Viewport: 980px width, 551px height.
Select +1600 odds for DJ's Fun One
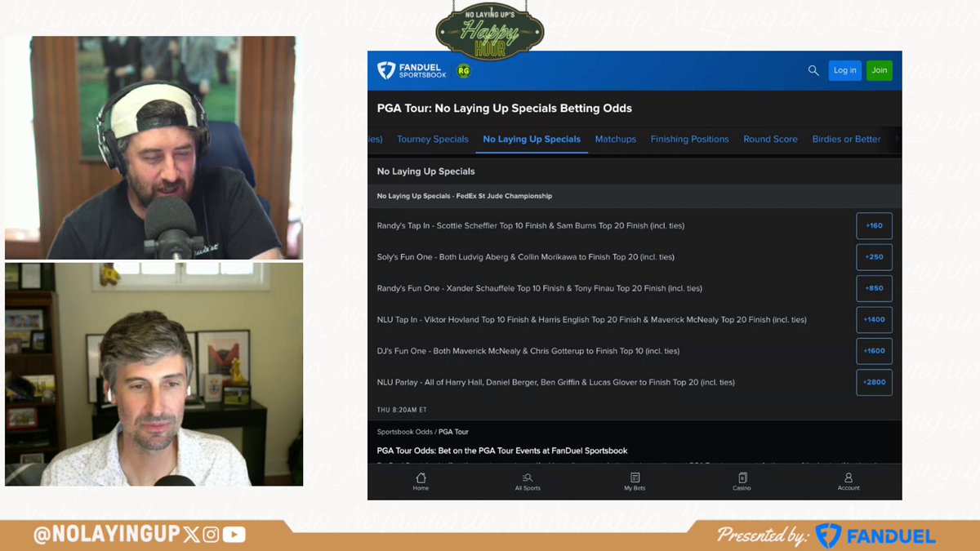pos(874,351)
